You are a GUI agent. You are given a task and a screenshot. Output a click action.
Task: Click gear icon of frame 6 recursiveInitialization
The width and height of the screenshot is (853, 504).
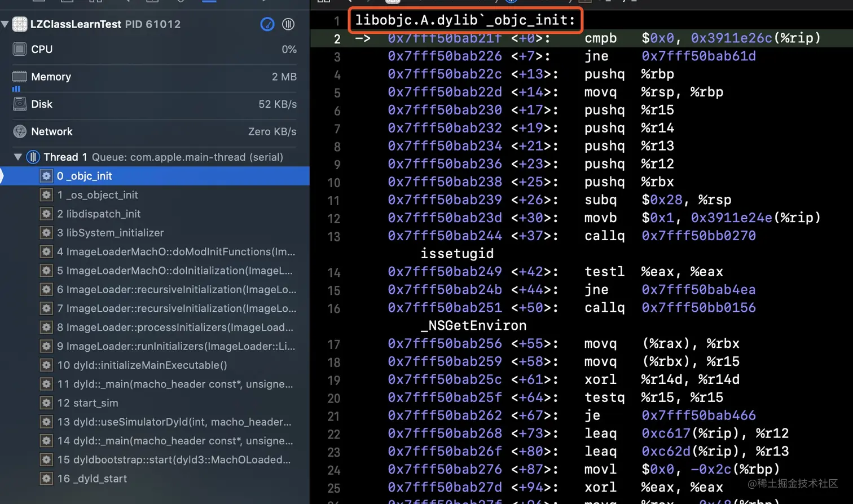click(46, 289)
